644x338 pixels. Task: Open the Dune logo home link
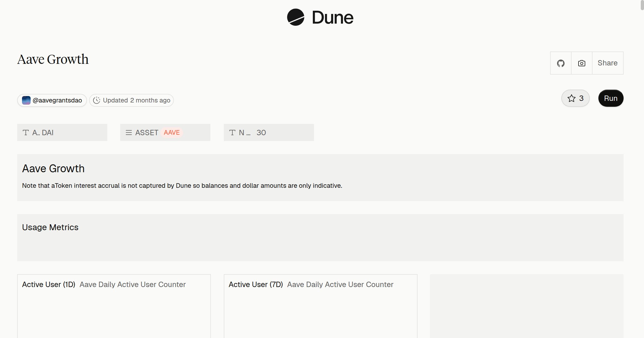pyautogui.click(x=320, y=17)
